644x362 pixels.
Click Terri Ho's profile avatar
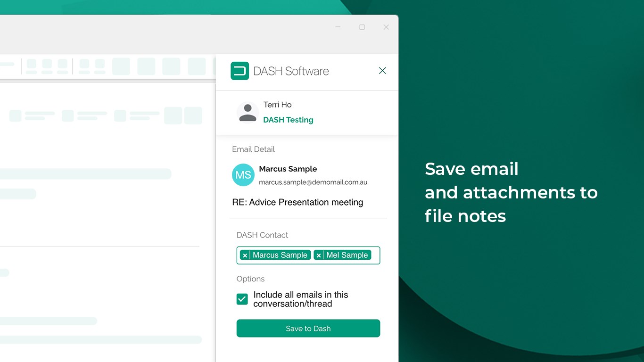(x=248, y=113)
